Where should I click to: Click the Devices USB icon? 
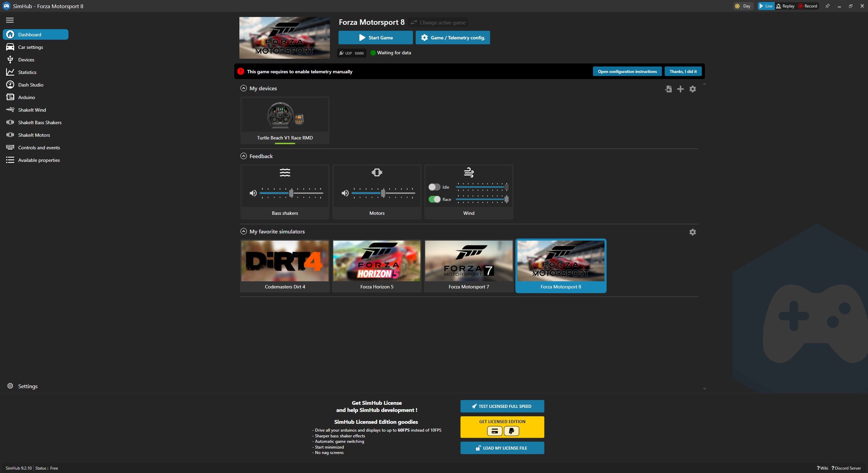(10, 59)
